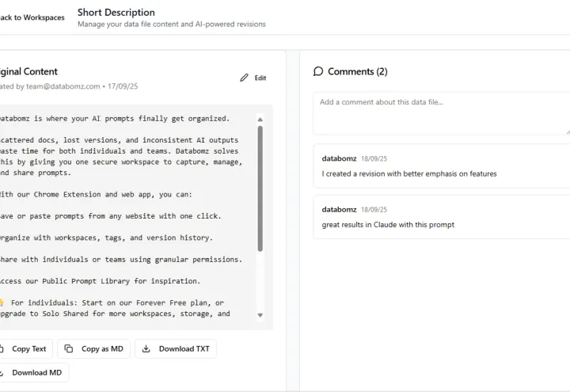The height and width of the screenshot is (392, 570).
Task: Click the team@databomz.com creator text
Action: coord(63,86)
